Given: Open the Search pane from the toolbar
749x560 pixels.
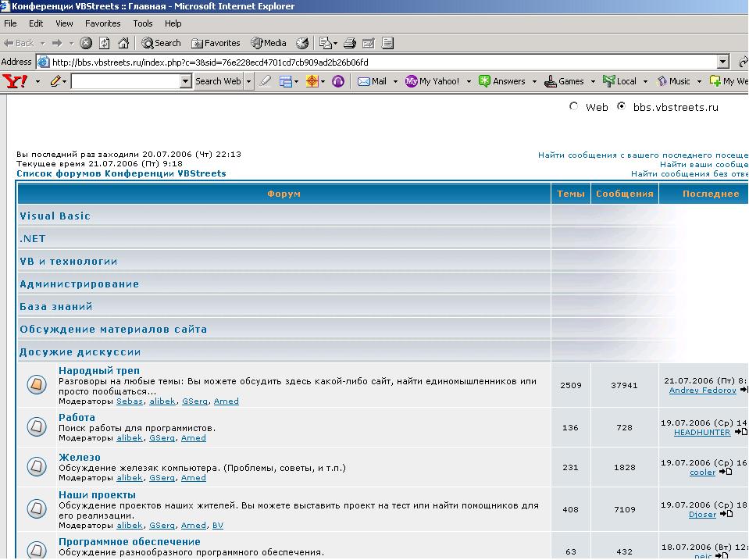Looking at the screenshot, I should (x=161, y=43).
